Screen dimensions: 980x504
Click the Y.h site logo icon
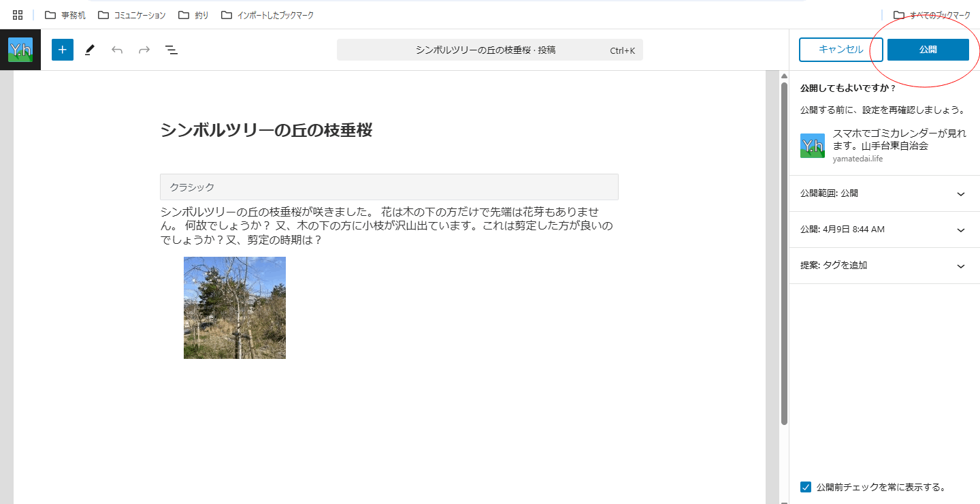[x=20, y=50]
